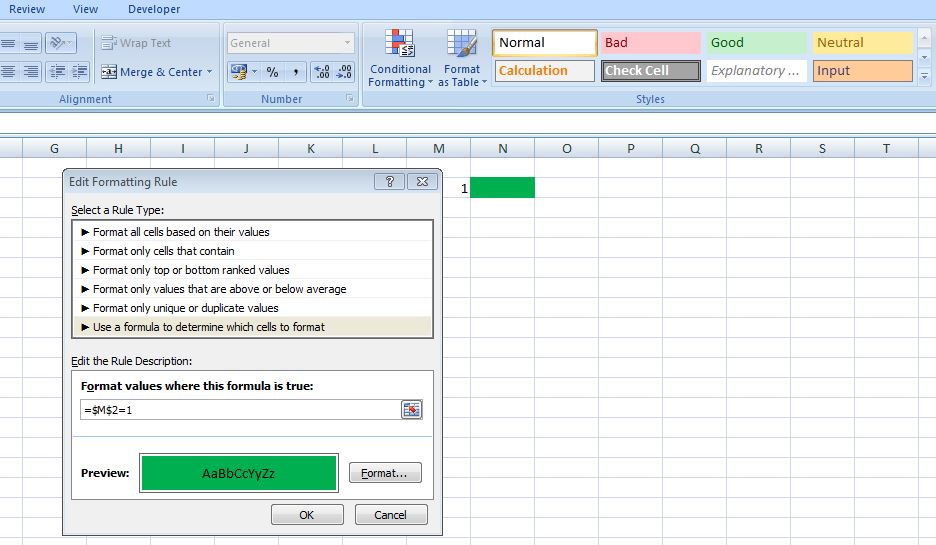Click the Increase Decimal button
Image resolution: width=936 pixels, height=545 pixels.
click(x=322, y=72)
